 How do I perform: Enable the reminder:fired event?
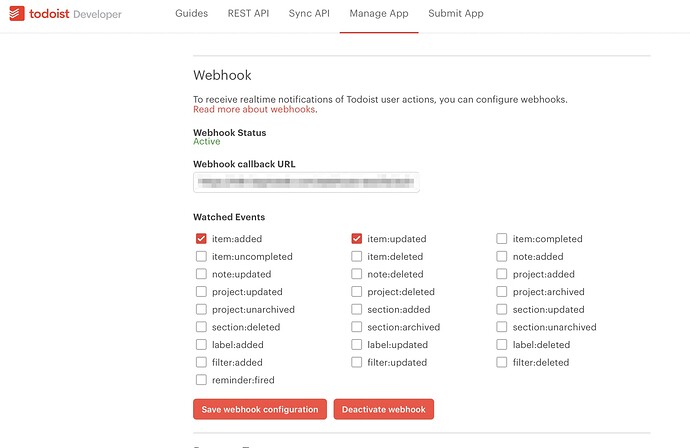coord(201,380)
